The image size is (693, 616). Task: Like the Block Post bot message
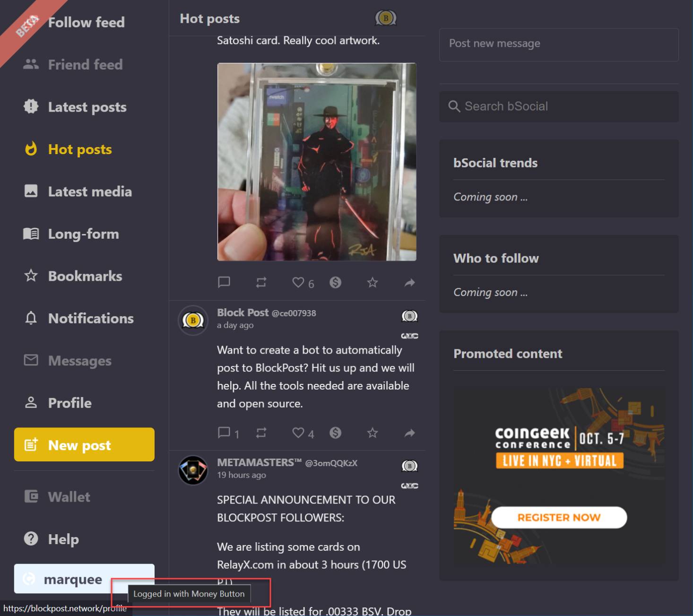pos(298,433)
